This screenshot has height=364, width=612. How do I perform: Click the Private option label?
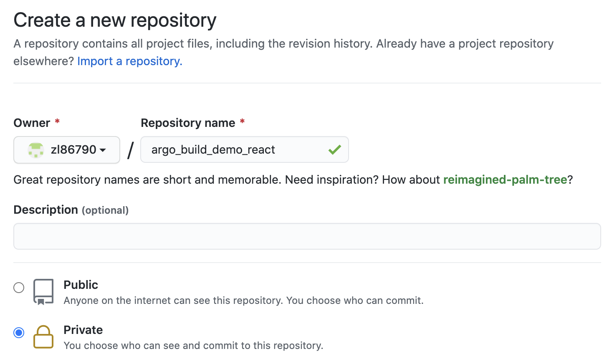(x=83, y=330)
